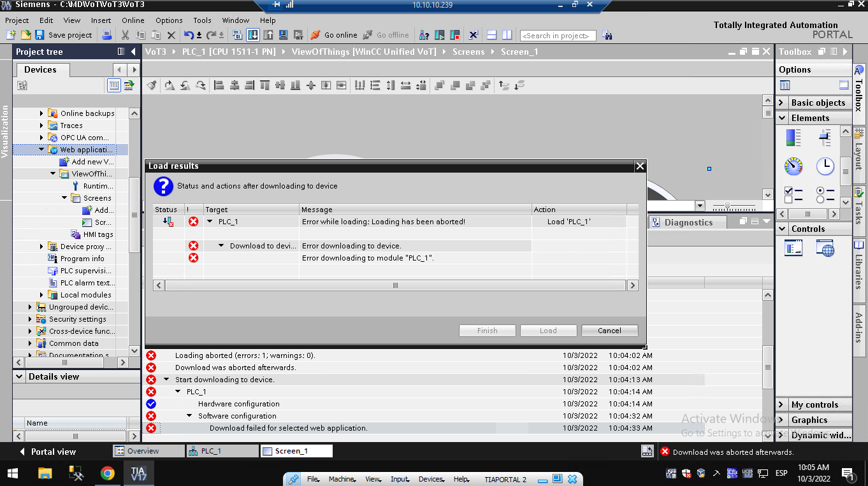This screenshot has height=486, width=868.
Task: Click the Search in project field
Action: tap(558, 36)
